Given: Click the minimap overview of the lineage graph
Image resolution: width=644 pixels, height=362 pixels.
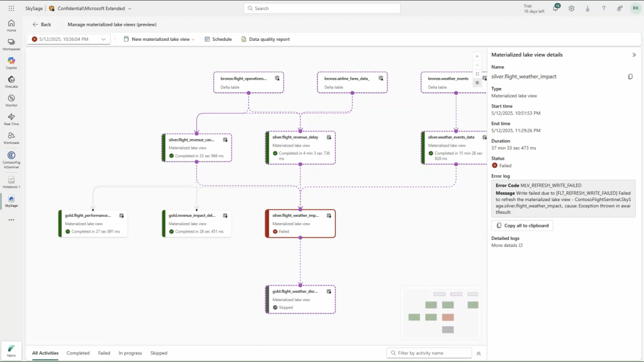Looking at the screenshot, I should pyautogui.click(x=442, y=312).
